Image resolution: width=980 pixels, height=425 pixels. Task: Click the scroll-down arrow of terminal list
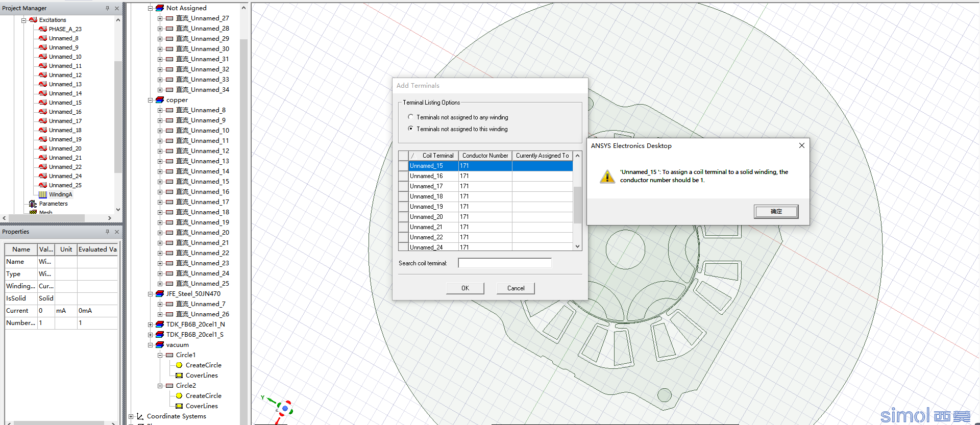click(577, 246)
